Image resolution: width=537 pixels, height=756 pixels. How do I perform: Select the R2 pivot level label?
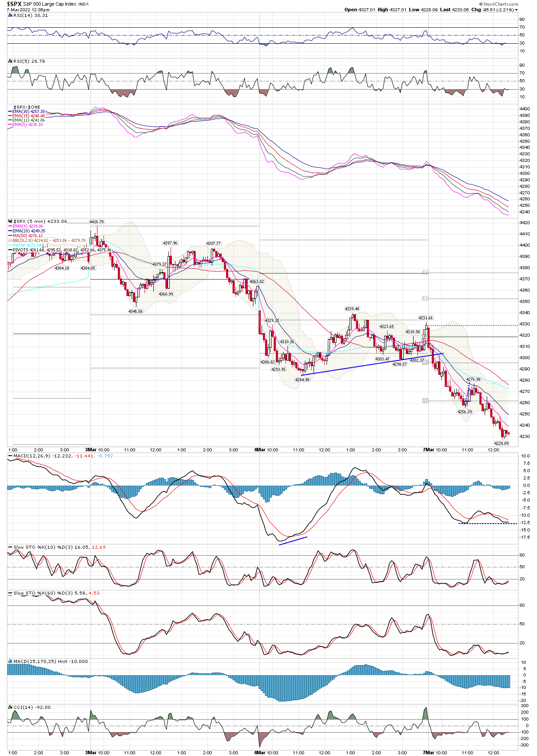425,272
